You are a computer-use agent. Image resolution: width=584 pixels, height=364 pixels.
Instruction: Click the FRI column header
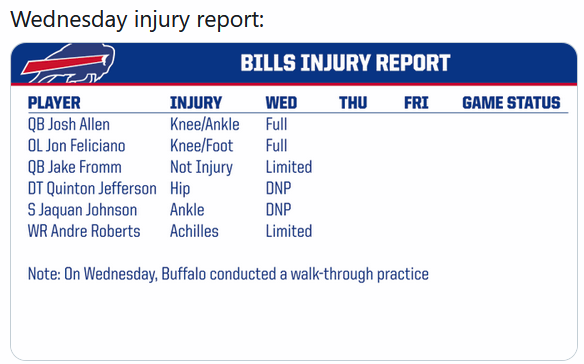pyautogui.click(x=416, y=103)
